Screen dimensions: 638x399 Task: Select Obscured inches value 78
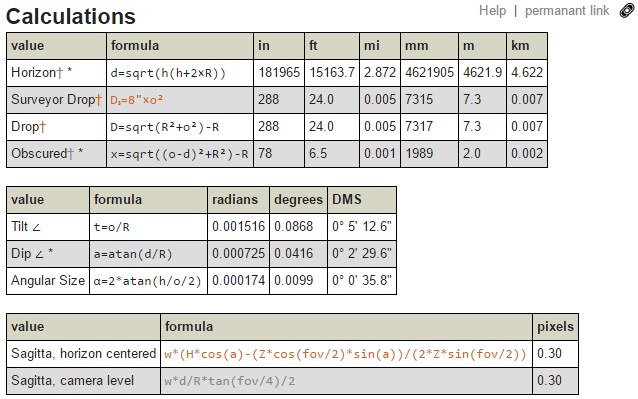tap(265, 154)
